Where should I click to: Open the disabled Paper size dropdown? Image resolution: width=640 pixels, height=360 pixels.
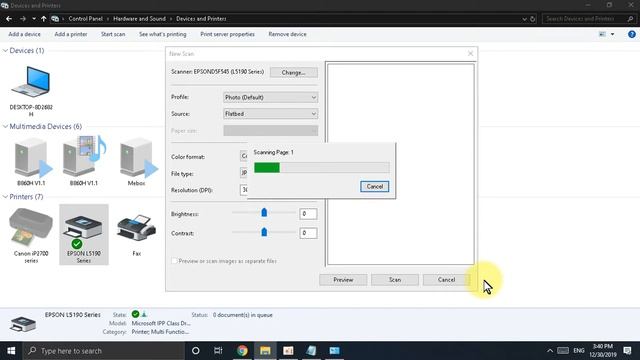click(x=270, y=131)
